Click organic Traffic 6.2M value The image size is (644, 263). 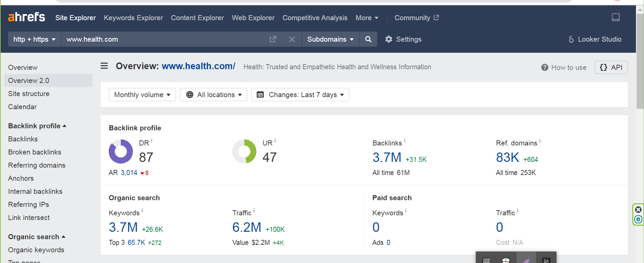click(x=247, y=227)
